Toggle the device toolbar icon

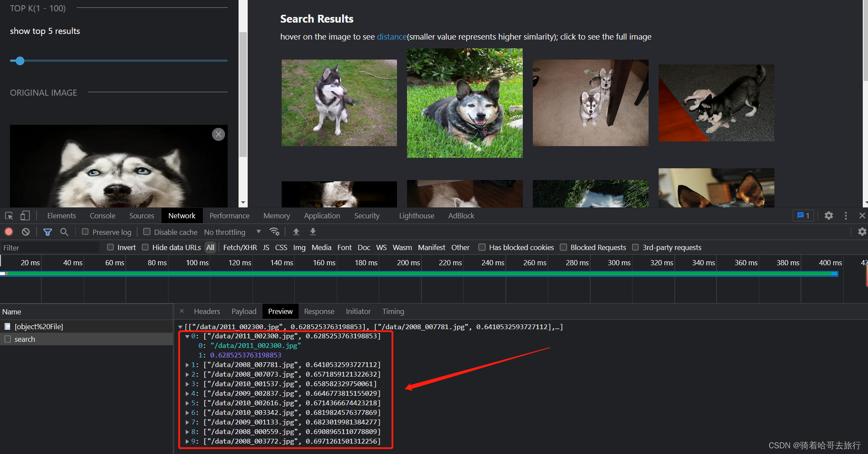(x=25, y=216)
